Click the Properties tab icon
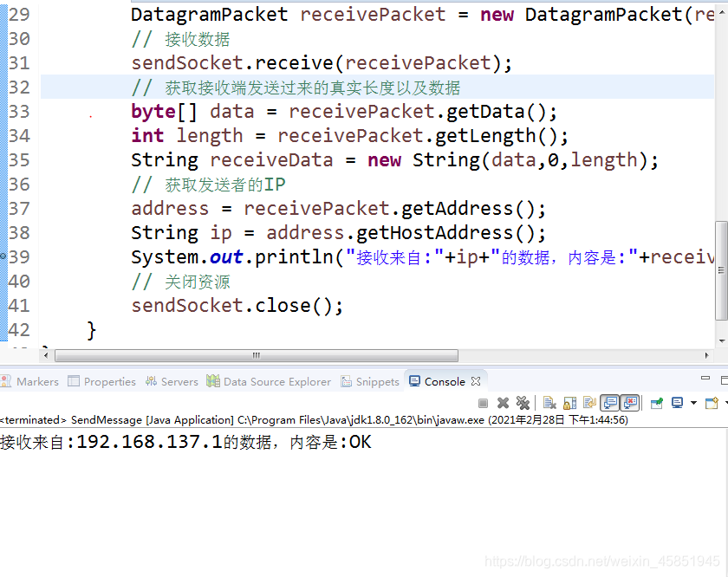The image size is (728, 577). tap(74, 381)
